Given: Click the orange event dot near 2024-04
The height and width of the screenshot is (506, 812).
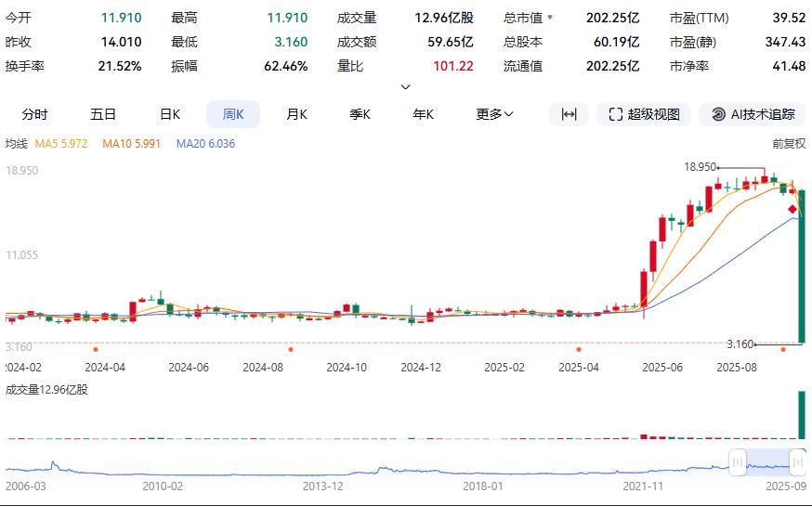Looking at the screenshot, I should pos(96,350).
